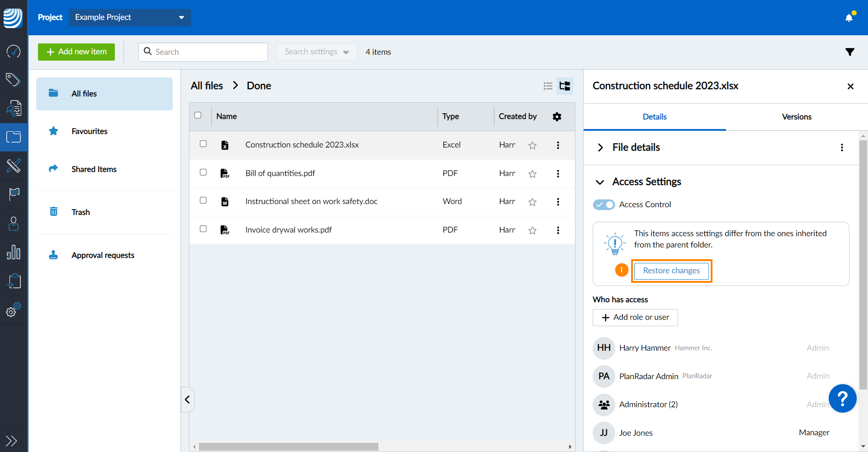
Task: Click Add new item button
Action: [76, 52]
